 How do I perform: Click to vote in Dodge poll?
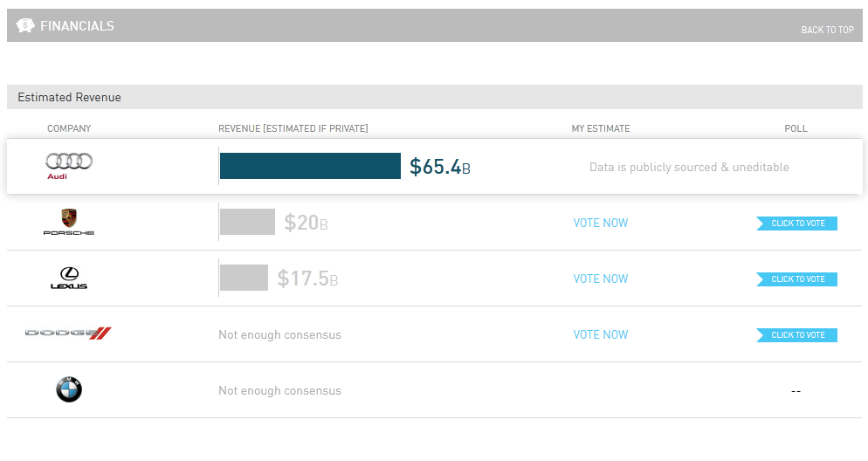[796, 335]
